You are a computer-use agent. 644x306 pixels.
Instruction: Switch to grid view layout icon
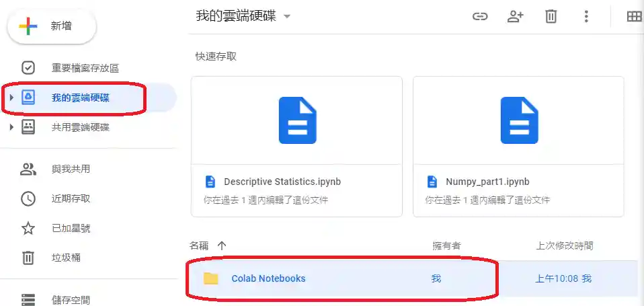point(635,16)
